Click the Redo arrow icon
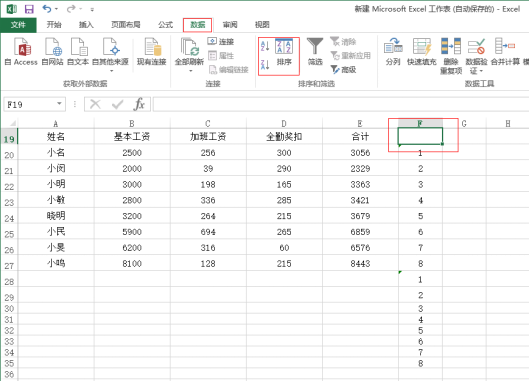Screen dimensions: 530x382 (x=71, y=9)
